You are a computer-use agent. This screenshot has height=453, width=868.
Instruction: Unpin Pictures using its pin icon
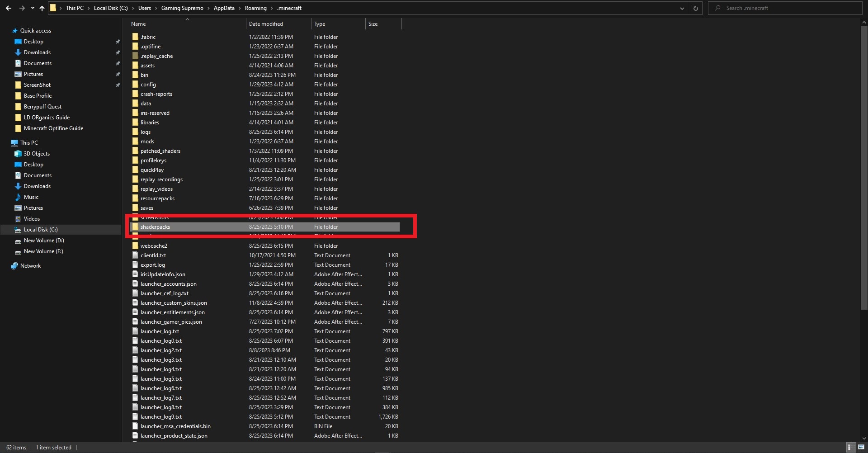[118, 74]
